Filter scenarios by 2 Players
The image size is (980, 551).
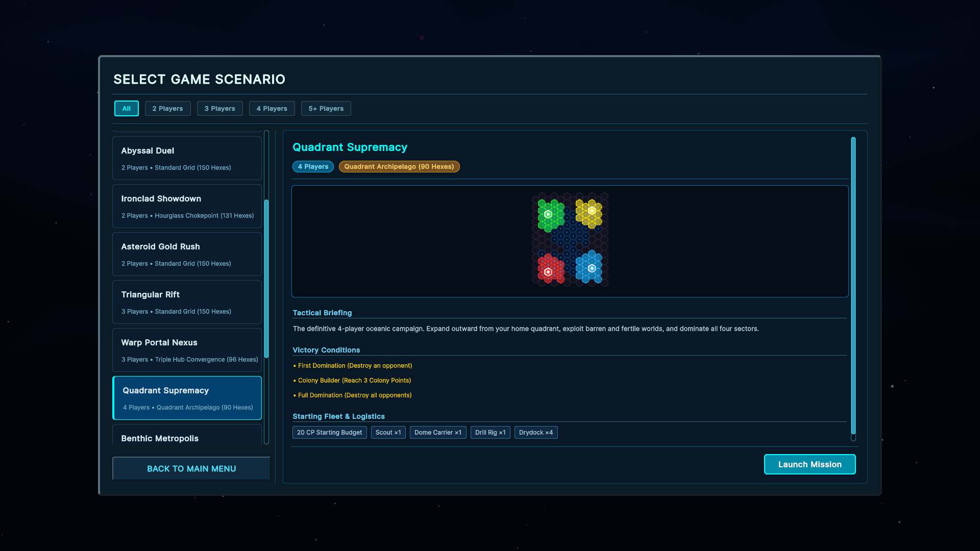tap(167, 108)
